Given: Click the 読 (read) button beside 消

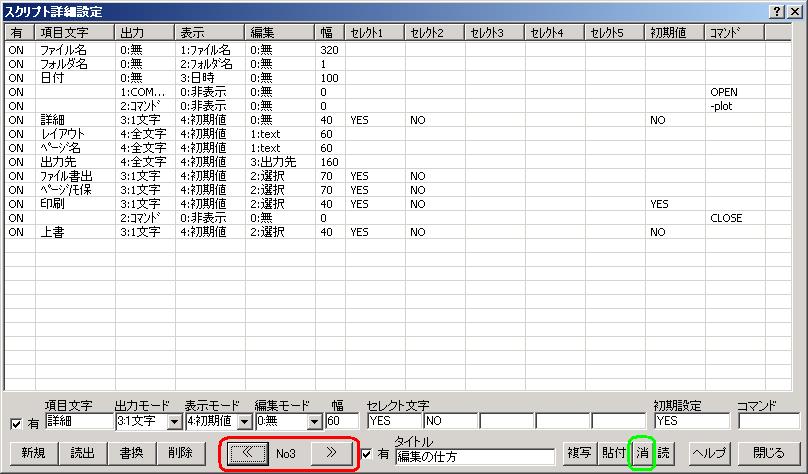Looking at the screenshot, I should tap(663, 452).
